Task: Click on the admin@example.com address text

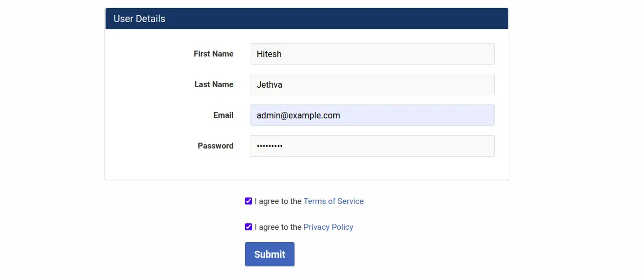Action: point(298,115)
